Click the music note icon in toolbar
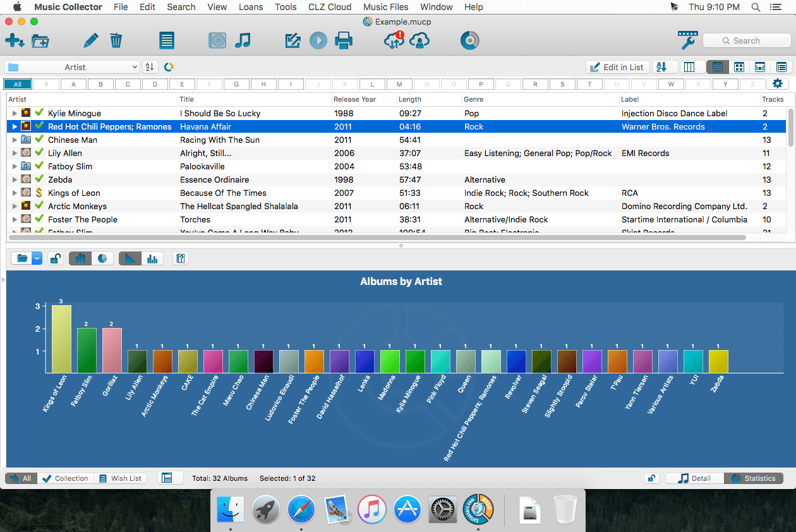Viewport: 796px width, 532px height. tap(243, 41)
